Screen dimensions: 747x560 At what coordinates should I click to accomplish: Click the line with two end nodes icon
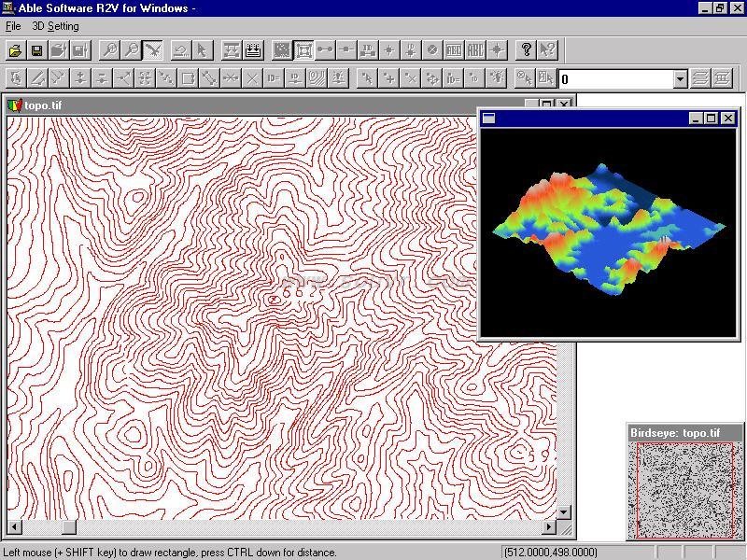pos(325,50)
